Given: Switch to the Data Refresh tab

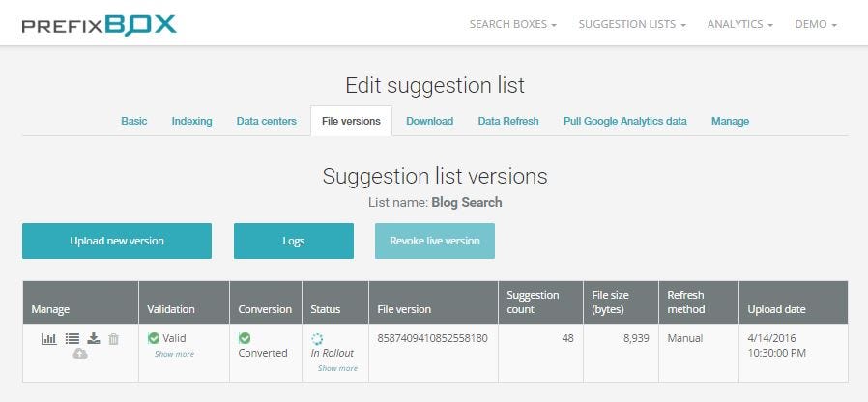Looking at the screenshot, I should [x=508, y=121].
